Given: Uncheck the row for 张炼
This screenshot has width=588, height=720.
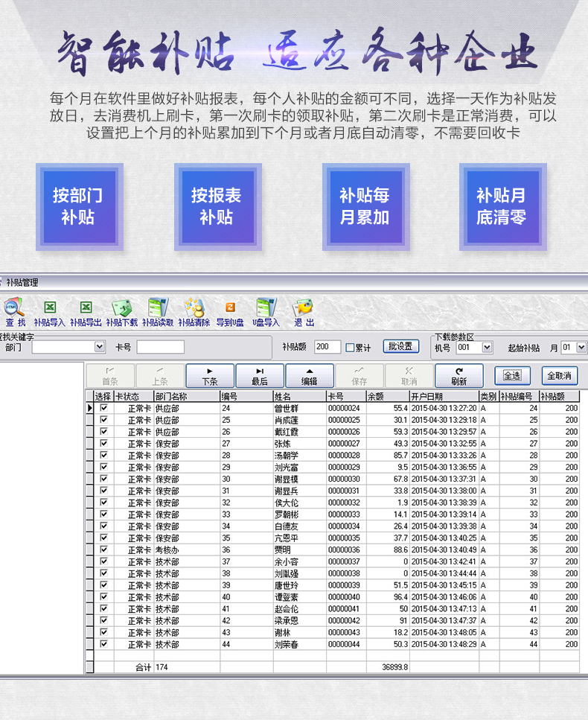Looking at the screenshot, I should point(103,443).
